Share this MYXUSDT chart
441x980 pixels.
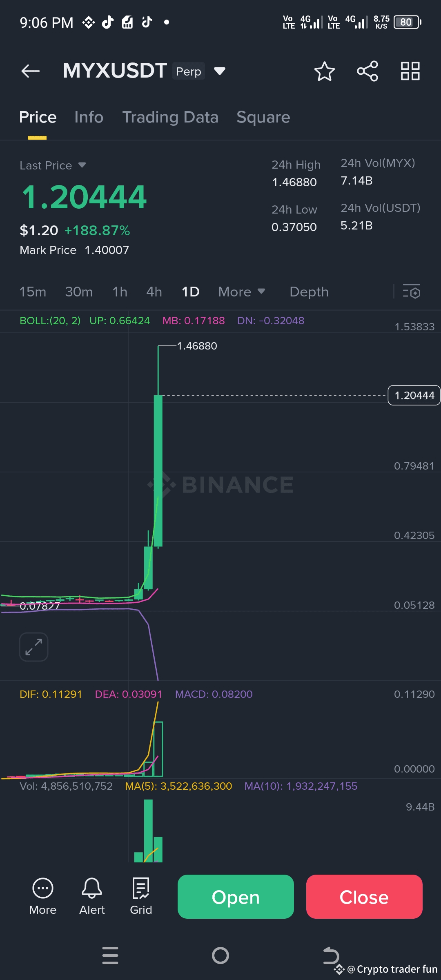tap(367, 71)
